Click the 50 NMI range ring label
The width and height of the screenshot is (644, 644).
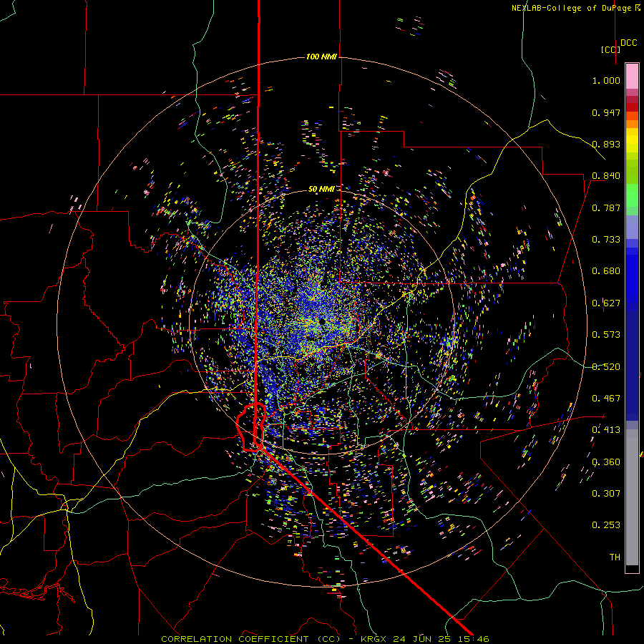tap(321, 189)
